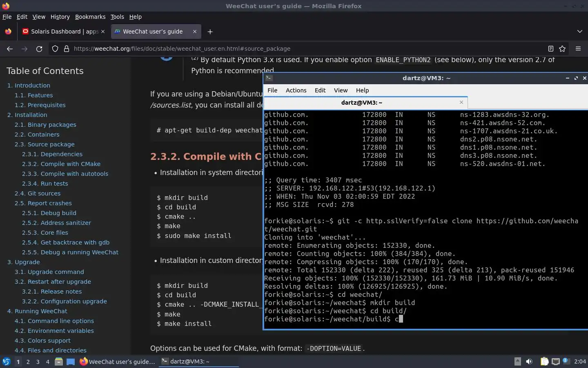Open a new tab with plus button

click(x=210, y=31)
